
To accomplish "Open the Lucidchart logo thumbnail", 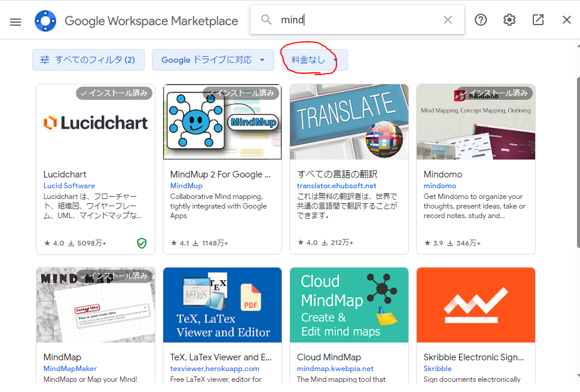I will tap(96, 122).
